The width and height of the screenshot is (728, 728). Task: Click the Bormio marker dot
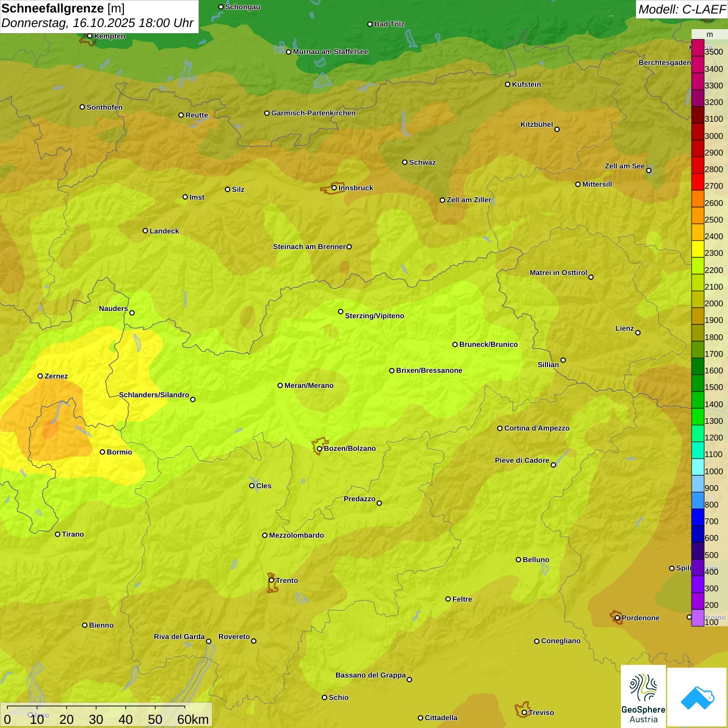102,452
